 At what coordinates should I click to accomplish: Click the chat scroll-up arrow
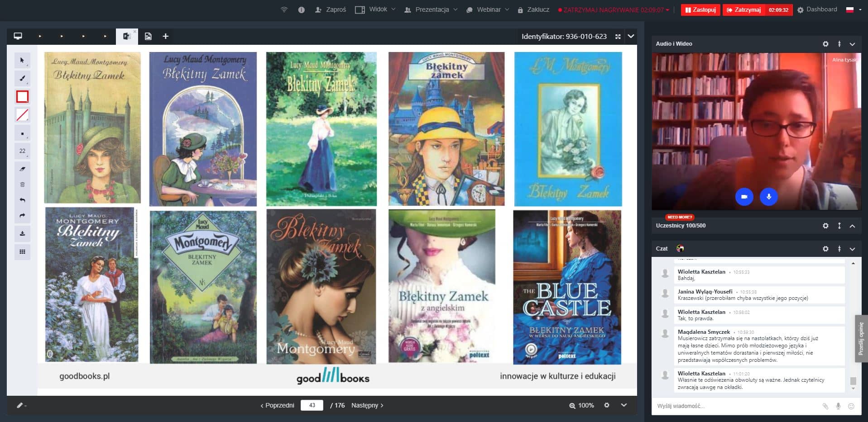pos(853,263)
